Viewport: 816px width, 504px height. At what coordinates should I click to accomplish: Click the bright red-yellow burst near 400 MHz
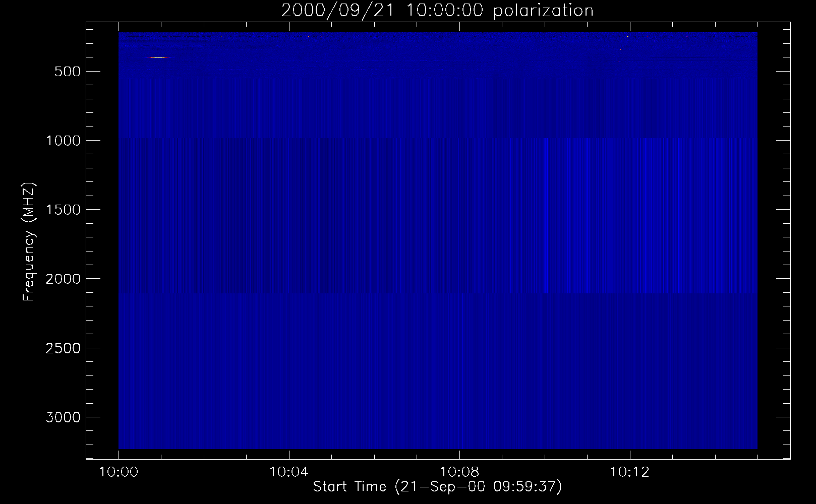click(158, 57)
